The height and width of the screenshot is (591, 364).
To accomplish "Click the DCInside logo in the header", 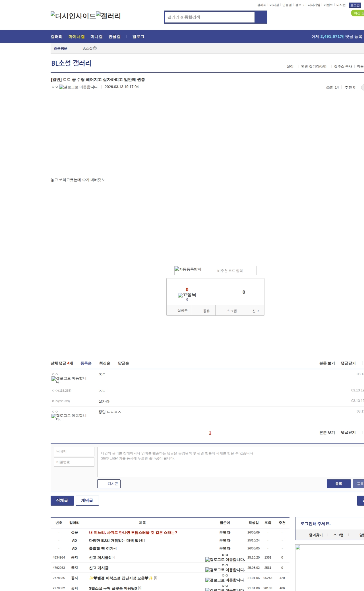I will click(x=73, y=16).
